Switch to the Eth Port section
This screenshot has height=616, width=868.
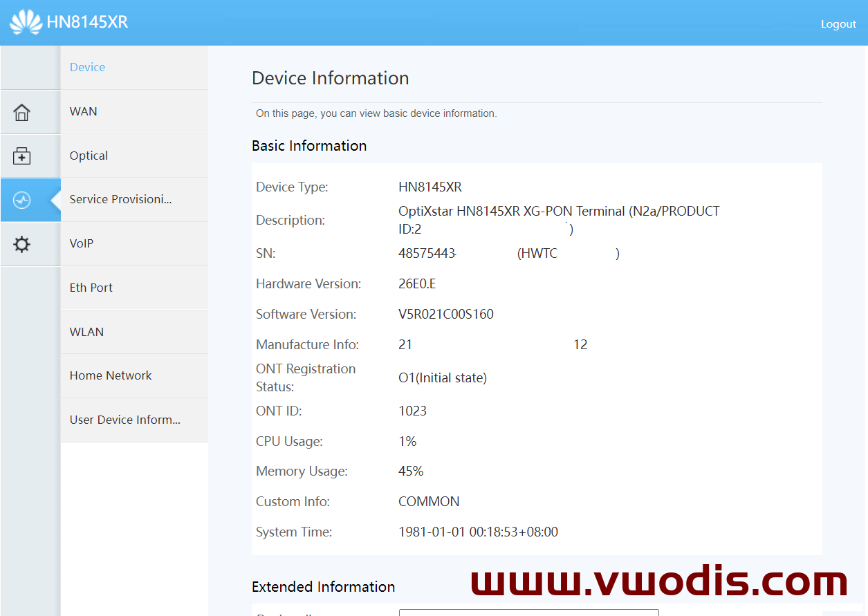point(91,288)
